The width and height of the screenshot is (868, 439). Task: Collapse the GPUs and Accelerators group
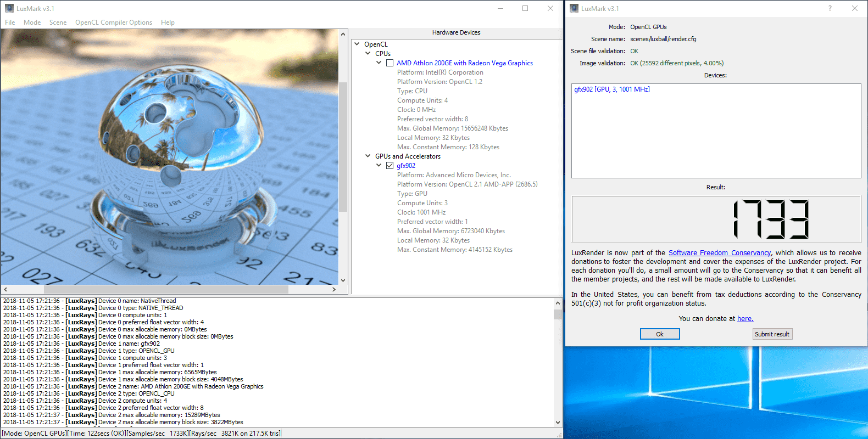pos(368,156)
